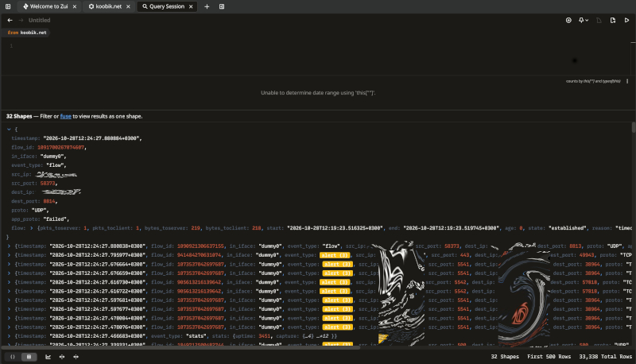
Task: Toggle the right sidebar layout icon
Action: (222, 6)
